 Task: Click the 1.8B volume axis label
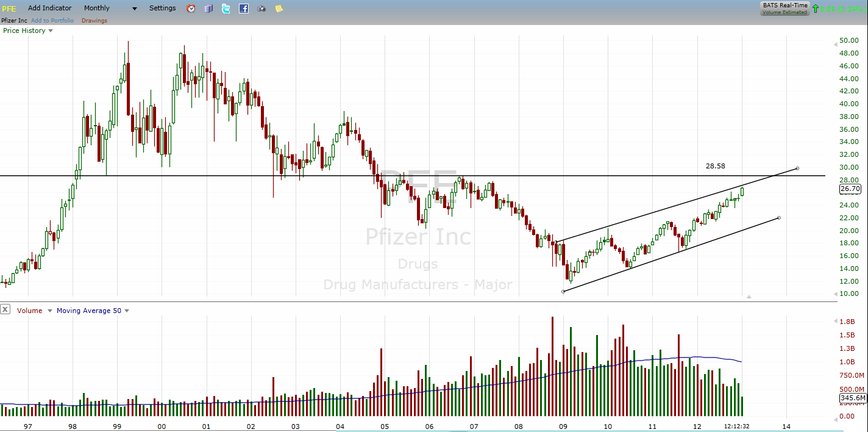coord(847,322)
